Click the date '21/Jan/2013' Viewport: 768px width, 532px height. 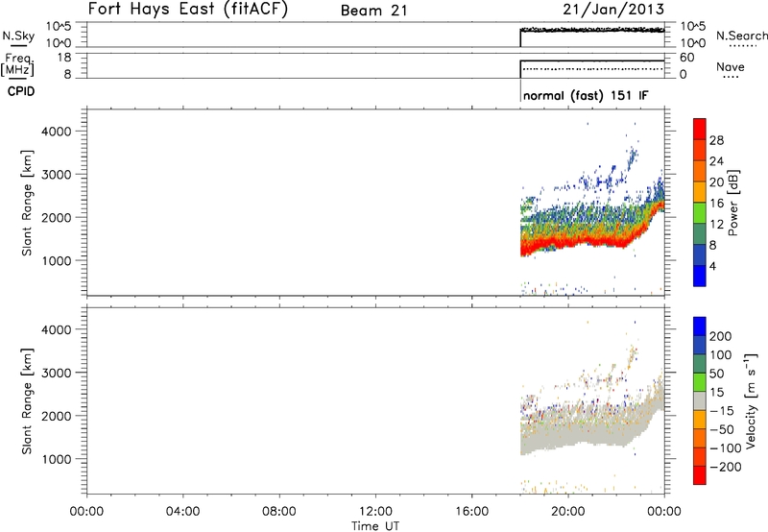pyautogui.click(x=613, y=10)
